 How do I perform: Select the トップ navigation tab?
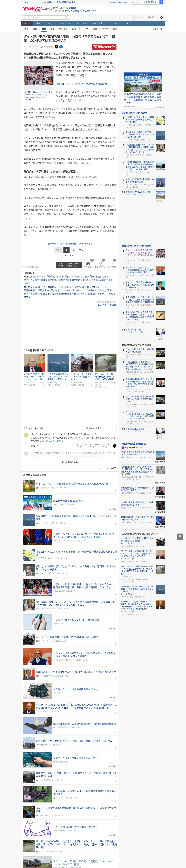tap(27, 24)
